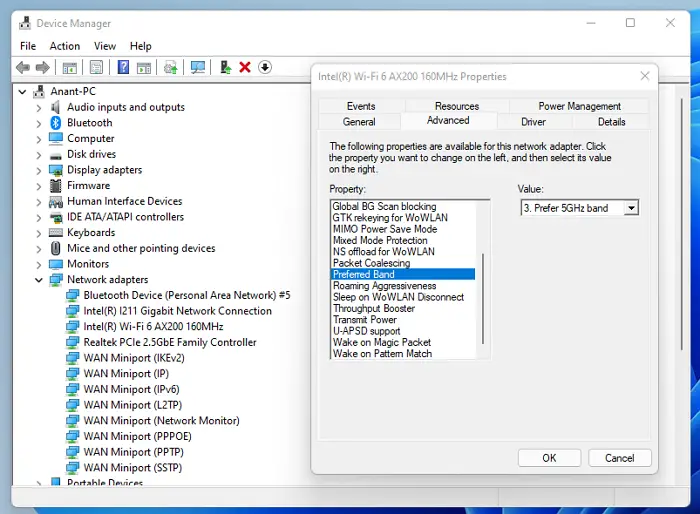The height and width of the screenshot is (514, 700).
Task: Switch to the Power Management tab
Action: coord(579,106)
